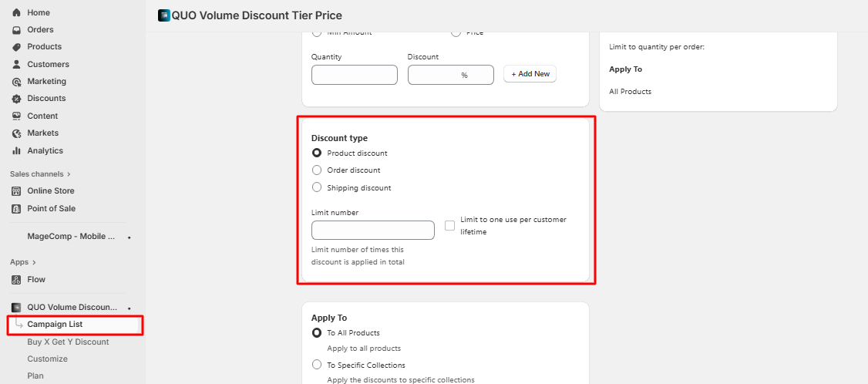The image size is (868, 384).
Task: Click the Limit number input field
Action: click(x=373, y=231)
